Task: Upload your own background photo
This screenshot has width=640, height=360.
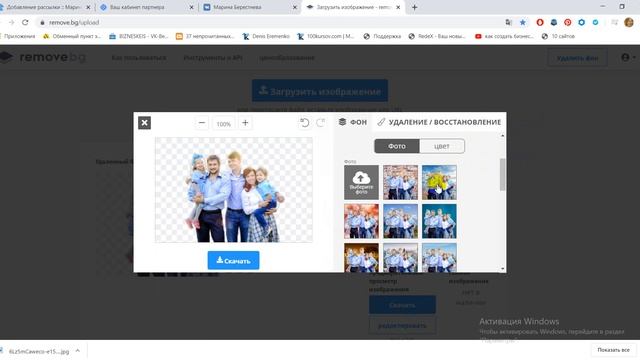Action: (361, 182)
